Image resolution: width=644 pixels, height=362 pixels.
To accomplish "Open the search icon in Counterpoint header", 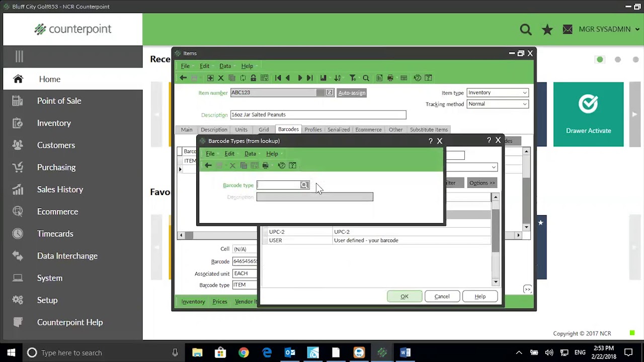I will [x=526, y=30].
